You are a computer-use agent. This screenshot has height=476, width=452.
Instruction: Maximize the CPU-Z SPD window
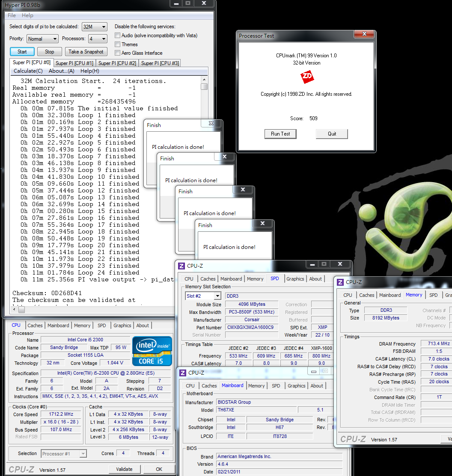(x=324, y=264)
